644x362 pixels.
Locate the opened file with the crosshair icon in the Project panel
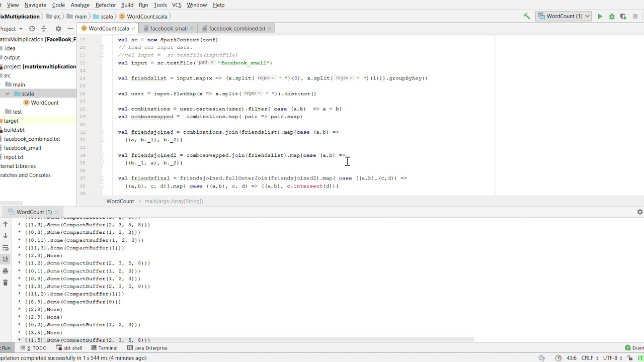click(x=32, y=29)
